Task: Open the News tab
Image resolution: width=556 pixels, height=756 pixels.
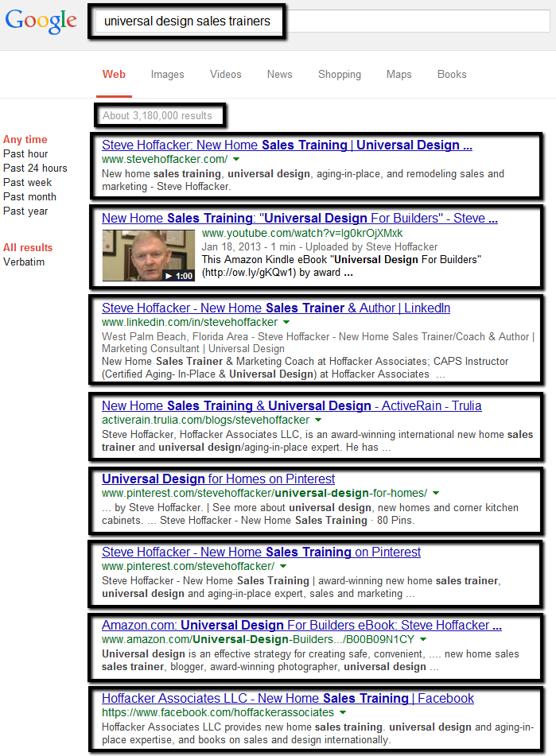Action: point(280,74)
